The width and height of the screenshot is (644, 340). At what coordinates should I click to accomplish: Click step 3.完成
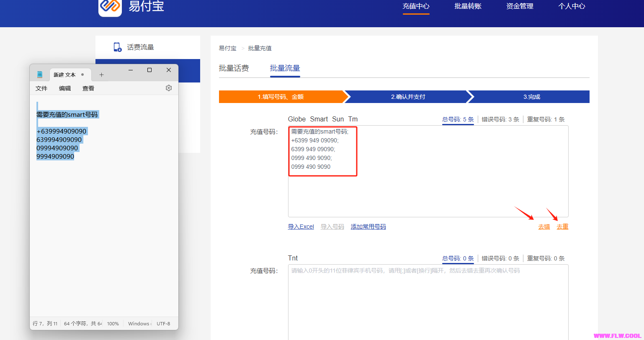(532, 97)
